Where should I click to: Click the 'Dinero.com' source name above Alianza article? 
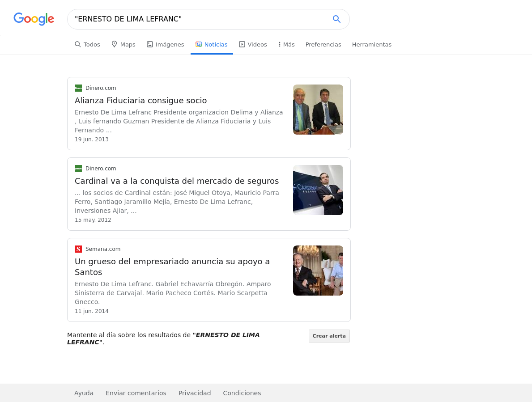click(101, 88)
